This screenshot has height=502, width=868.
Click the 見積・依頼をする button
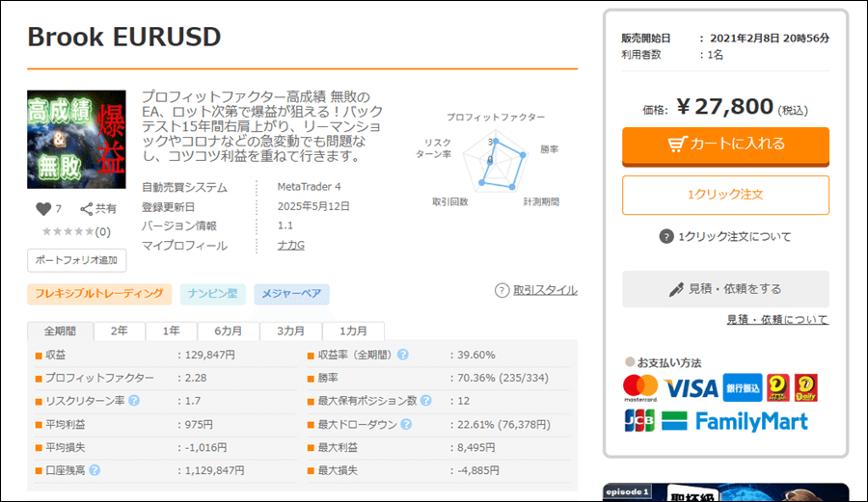coord(725,289)
